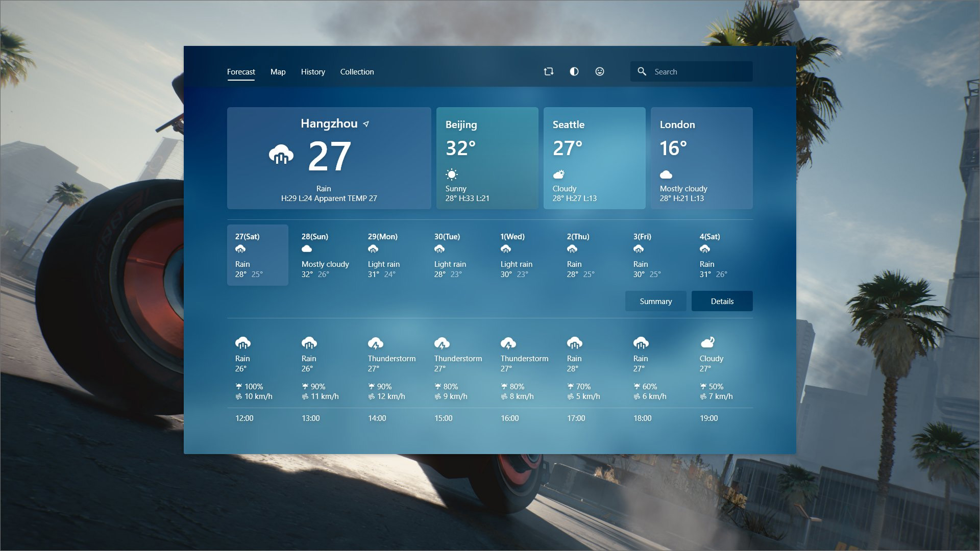Open the History tab
The image size is (980, 551).
pyautogui.click(x=313, y=72)
